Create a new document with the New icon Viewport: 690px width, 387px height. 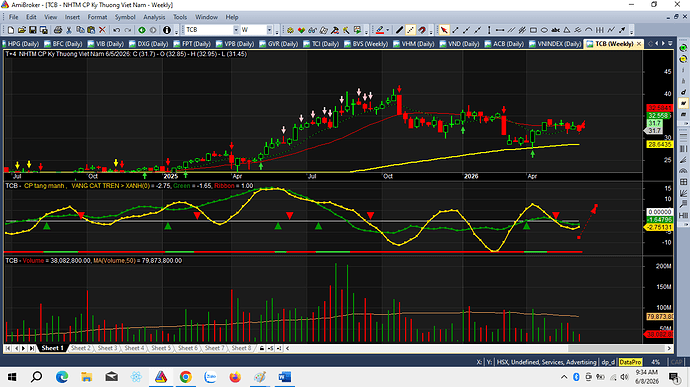click(x=11, y=30)
